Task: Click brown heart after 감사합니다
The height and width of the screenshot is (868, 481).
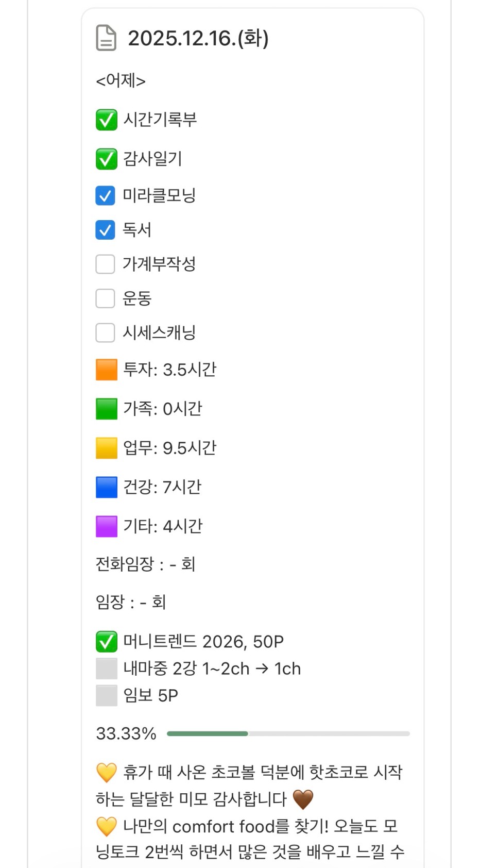Action: (303, 799)
